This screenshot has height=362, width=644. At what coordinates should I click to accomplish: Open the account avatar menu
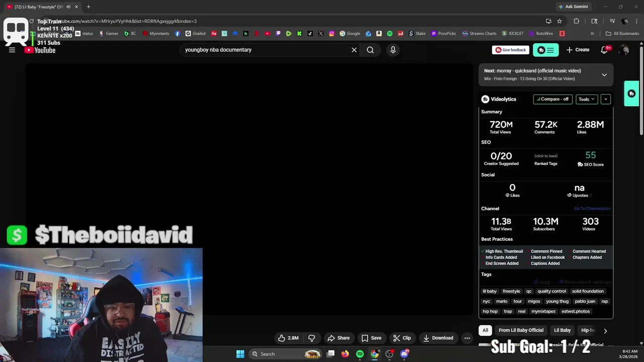click(624, 50)
